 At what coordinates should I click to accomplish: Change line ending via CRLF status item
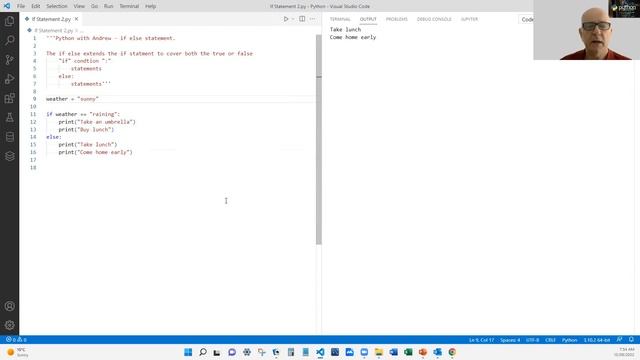[x=550, y=340]
